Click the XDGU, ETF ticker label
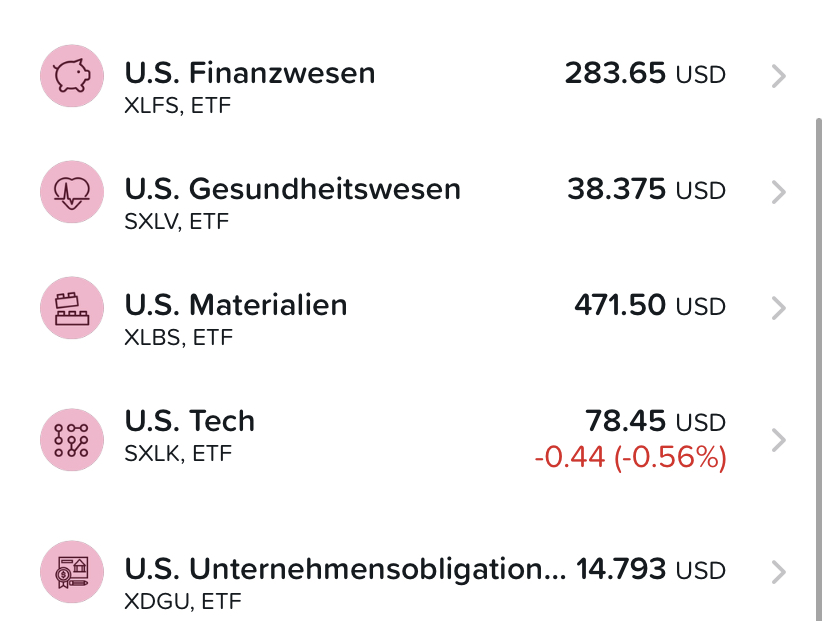The image size is (828, 621). pyautogui.click(x=183, y=601)
